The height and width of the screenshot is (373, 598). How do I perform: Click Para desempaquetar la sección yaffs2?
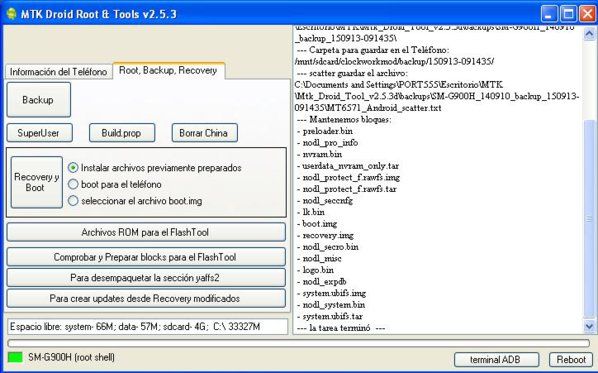(146, 278)
